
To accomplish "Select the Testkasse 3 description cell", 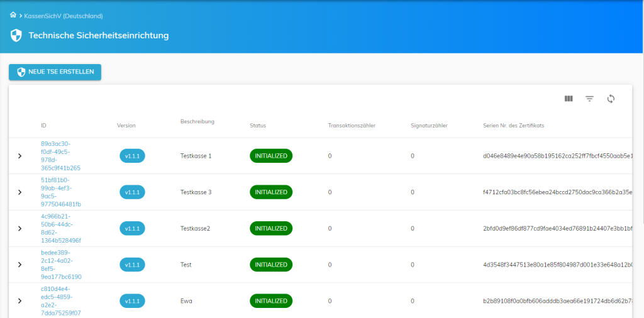I will [x=196, y=192].
